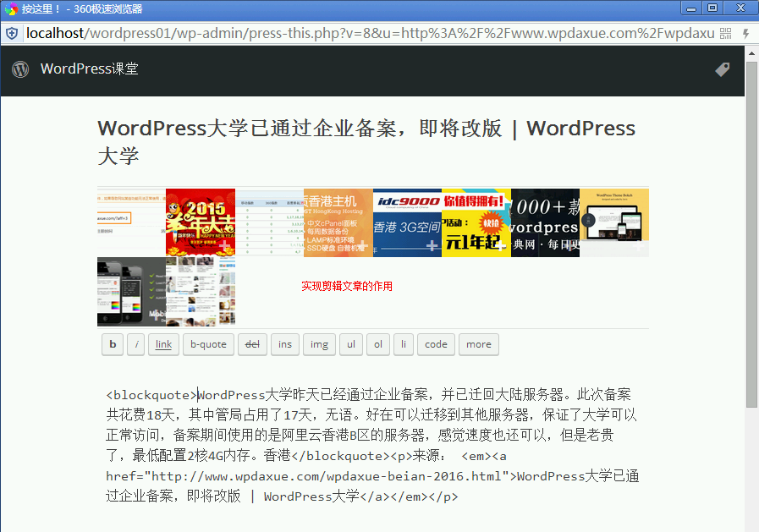Maximize the browser window
The height and width of the screenshot is (532, 759).
tap(712, 8)
